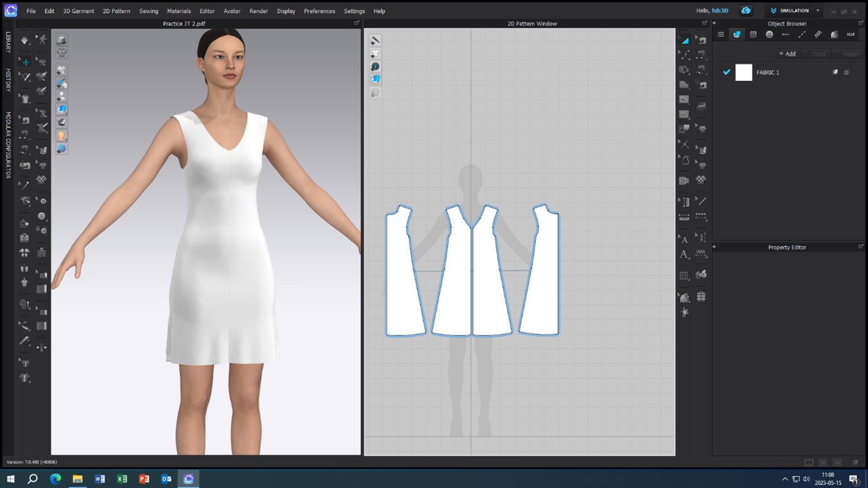Click the Simulate arrow tool in 3D toolbar

point(24,41)
